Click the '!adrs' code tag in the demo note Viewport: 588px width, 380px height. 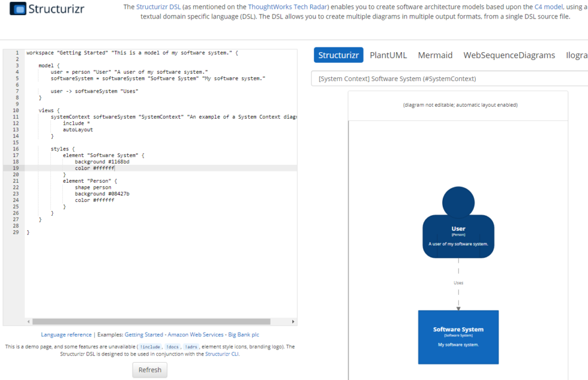coord(191,347)
